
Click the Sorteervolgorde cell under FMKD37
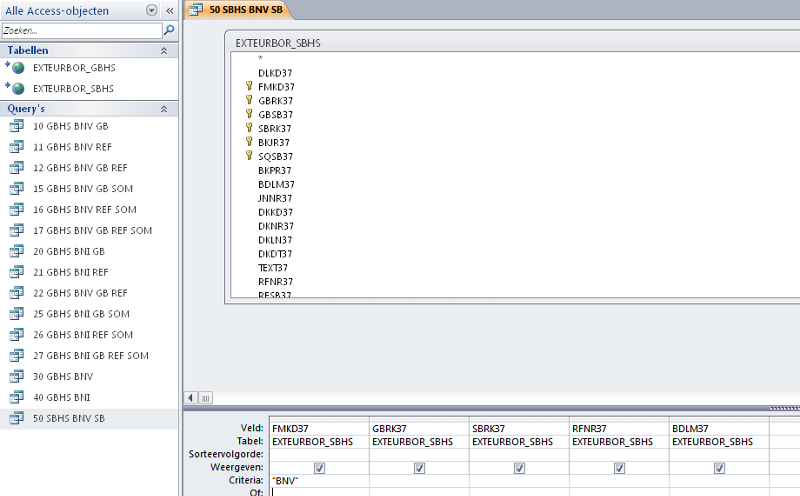[x=319, y=454]
